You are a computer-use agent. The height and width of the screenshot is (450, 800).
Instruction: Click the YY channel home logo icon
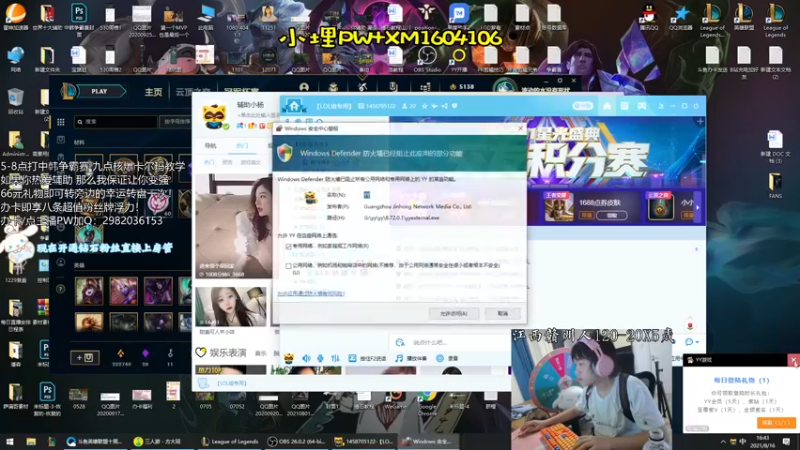294,106
